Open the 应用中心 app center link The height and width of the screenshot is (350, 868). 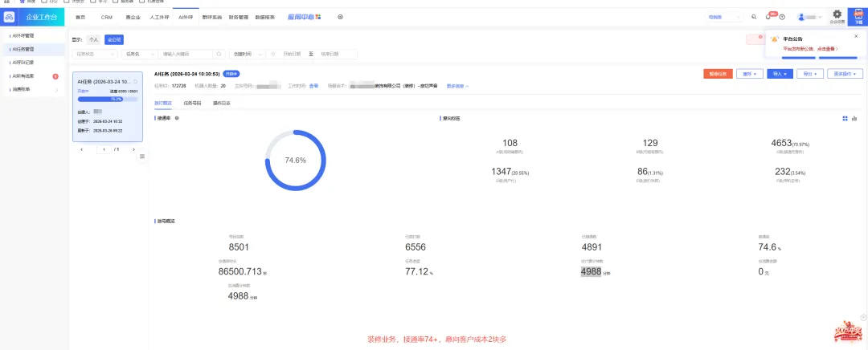304,17
